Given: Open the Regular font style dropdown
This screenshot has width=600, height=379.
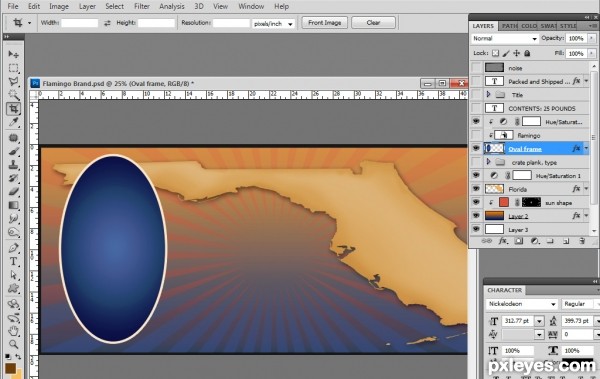Looking at the screenshot, I should [580, 304].
